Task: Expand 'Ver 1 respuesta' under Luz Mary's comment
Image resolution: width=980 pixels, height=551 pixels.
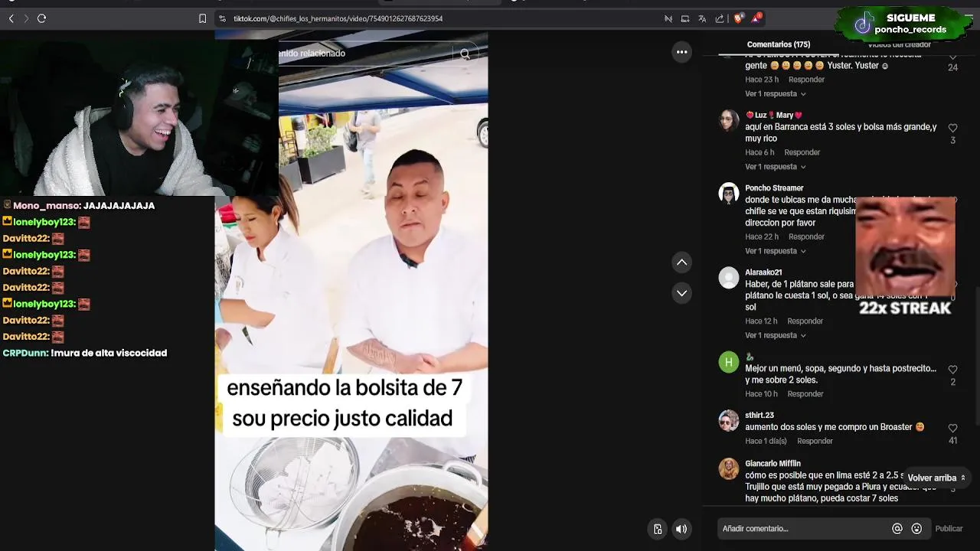Action: click(x=776, y=167)
